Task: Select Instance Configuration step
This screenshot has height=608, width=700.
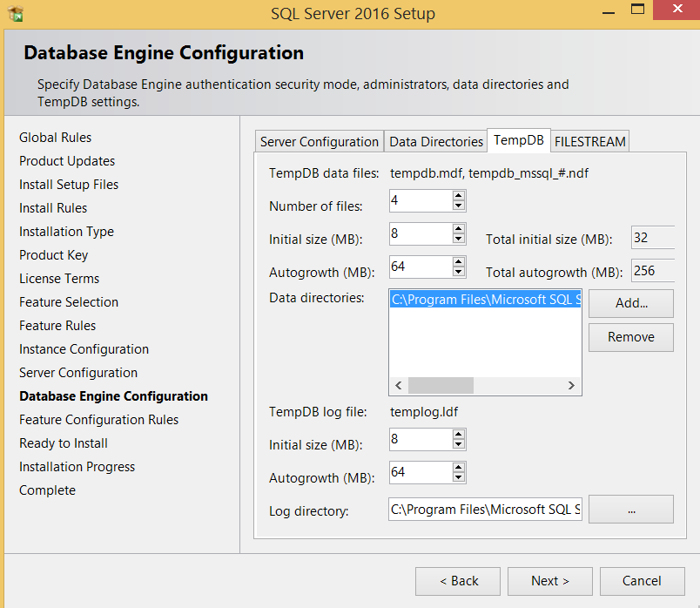Action: [84, 349]
